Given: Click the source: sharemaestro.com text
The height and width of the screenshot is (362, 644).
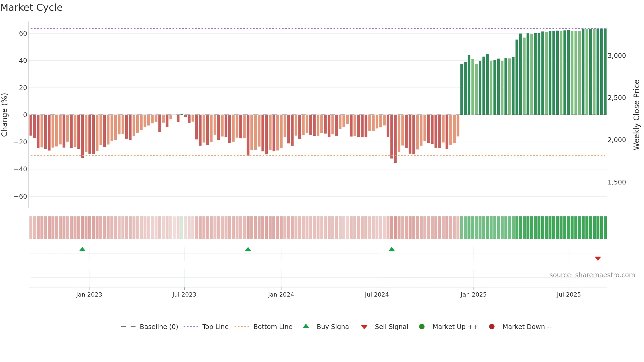Looking at the screenshot, I should point(592,275).
